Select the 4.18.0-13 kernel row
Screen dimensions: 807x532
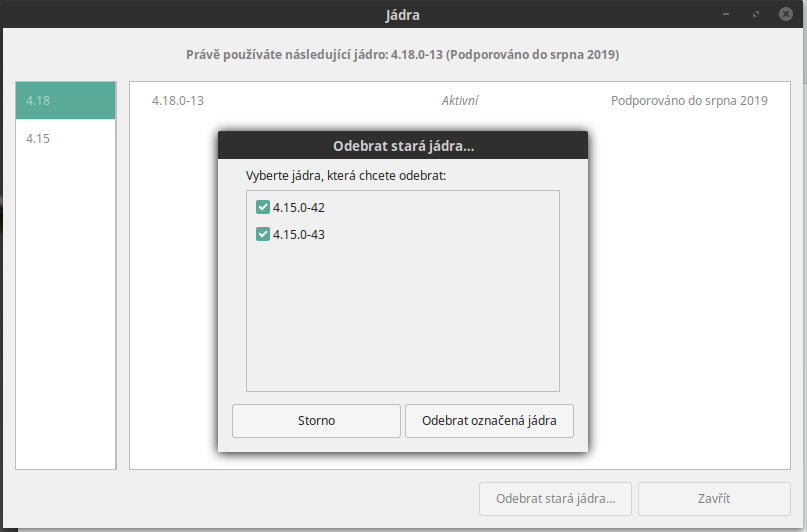[x=460, y=101]
